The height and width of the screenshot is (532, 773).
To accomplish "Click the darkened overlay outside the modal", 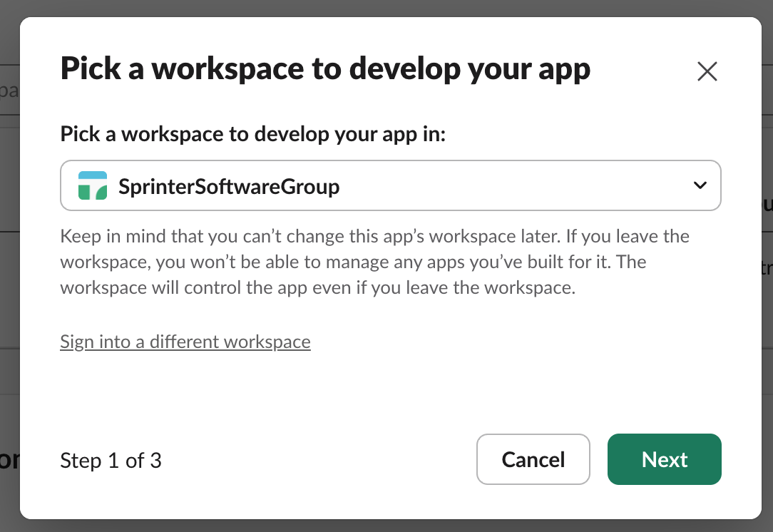I will (x=9, y=285).
